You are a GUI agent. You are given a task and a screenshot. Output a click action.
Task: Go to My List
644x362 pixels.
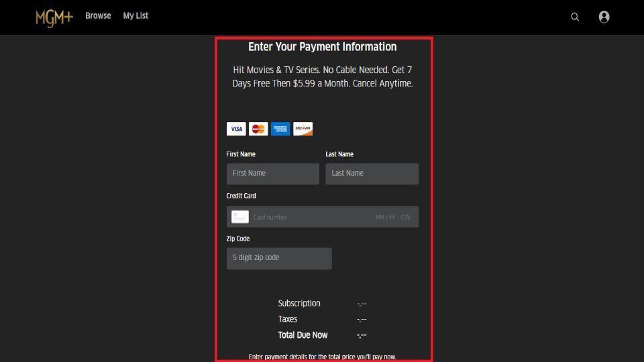136,15
